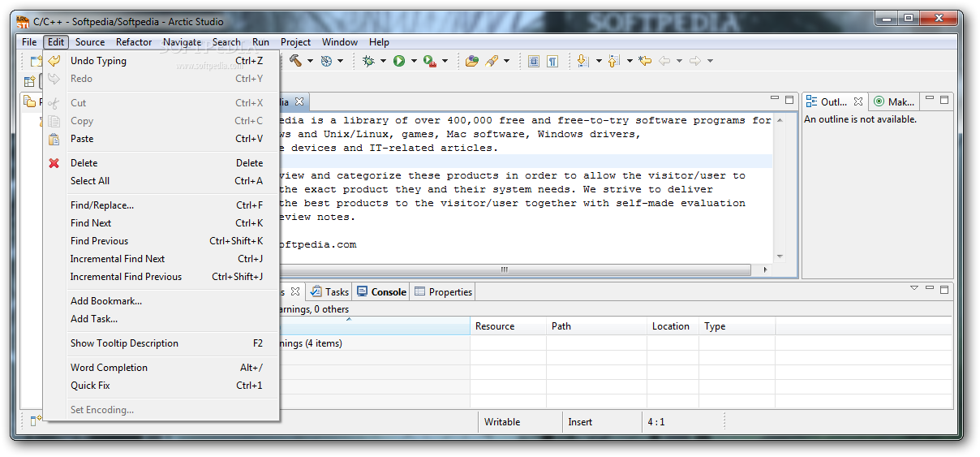Open the dropdown next to the Build hammer
This screenshot has height=457, width=980.
click(x=310, y=61)
